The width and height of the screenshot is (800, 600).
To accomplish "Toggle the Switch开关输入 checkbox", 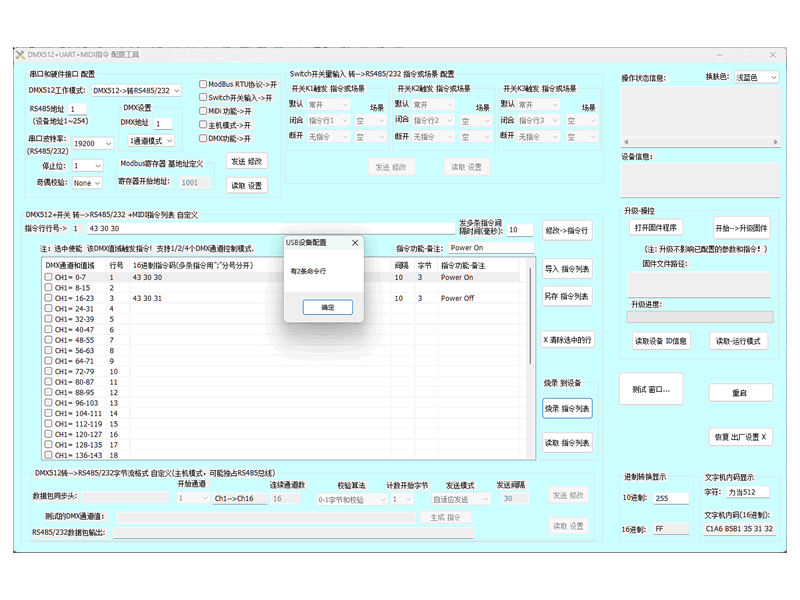I will [203, 98].
